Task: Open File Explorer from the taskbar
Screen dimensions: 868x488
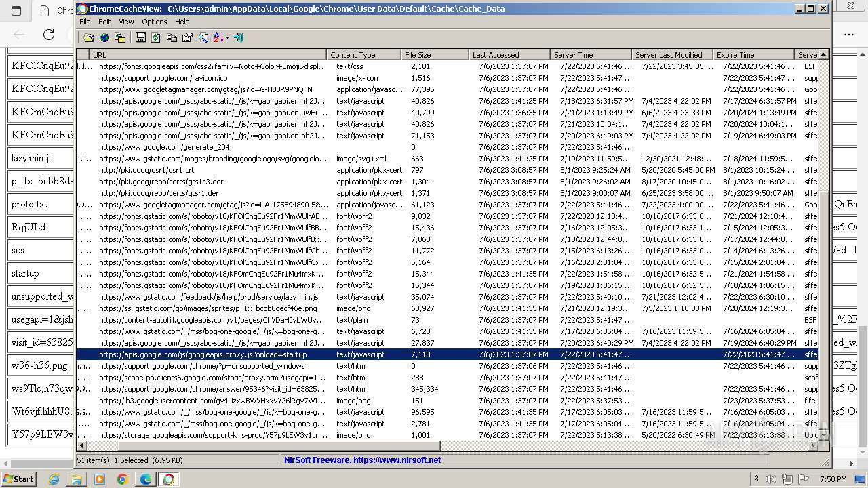Action: coord(77,479)
